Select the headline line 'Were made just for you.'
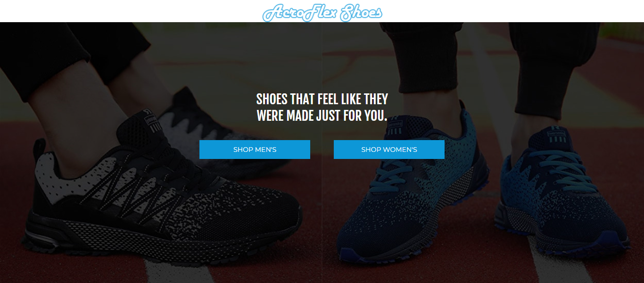The width and height of the screenshot is (644, 283). click(x=322, y=116)
